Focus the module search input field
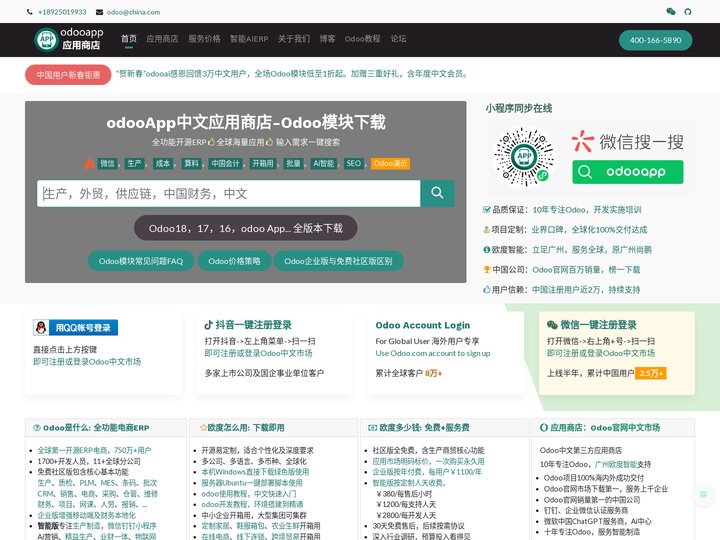720x540 pixels. [x=229, y=193]
